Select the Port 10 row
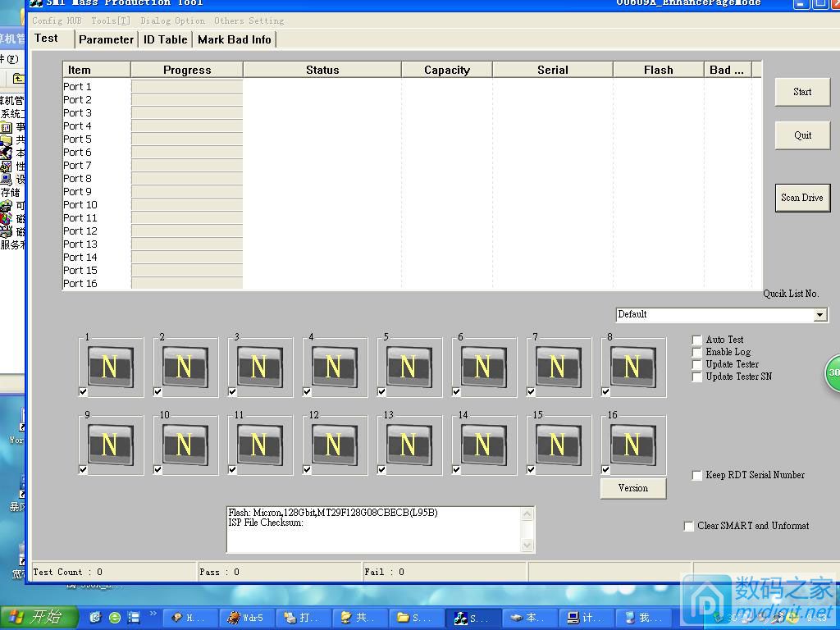The height and width of the screenshot is (630, 840). [412, 204]
